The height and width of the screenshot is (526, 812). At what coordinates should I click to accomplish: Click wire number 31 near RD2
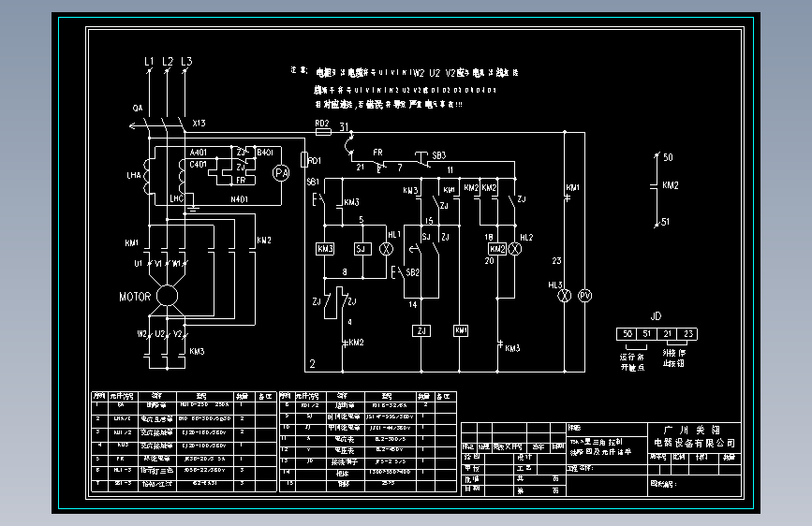tap(345, 127)
